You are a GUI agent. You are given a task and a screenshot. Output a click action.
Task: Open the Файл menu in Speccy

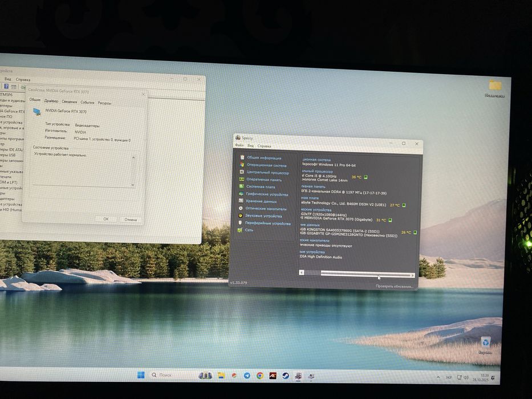pos(239,145)
